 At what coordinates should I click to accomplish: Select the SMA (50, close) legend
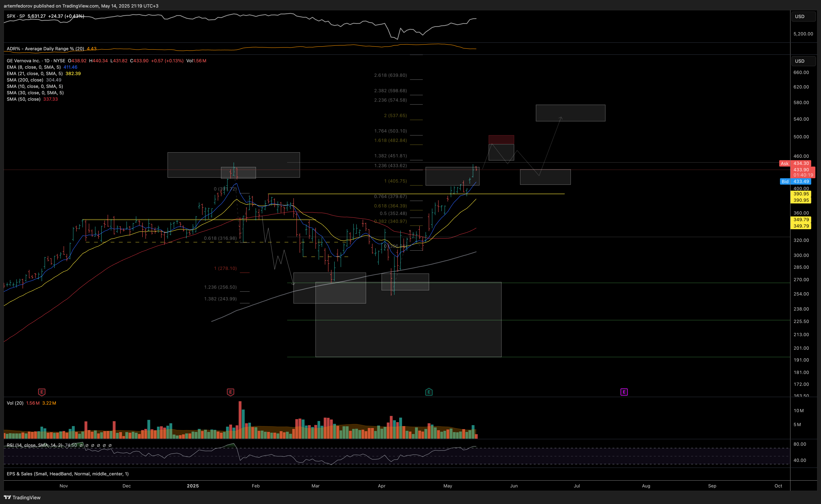24,99
